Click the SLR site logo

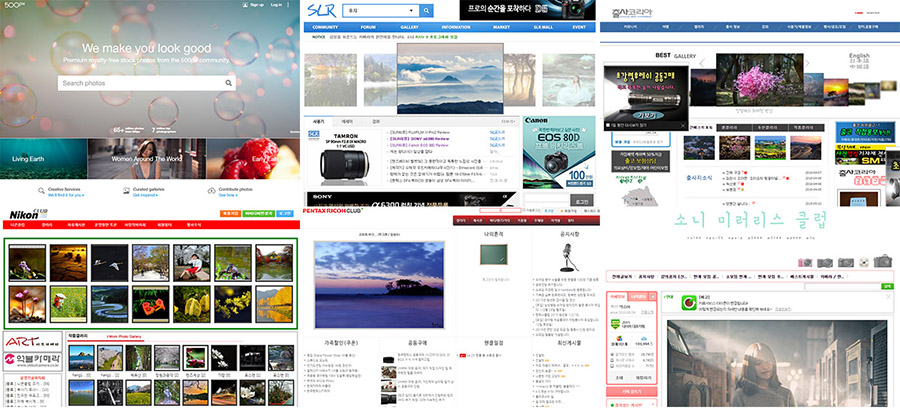pyautogui.click(x=321, y=10)
